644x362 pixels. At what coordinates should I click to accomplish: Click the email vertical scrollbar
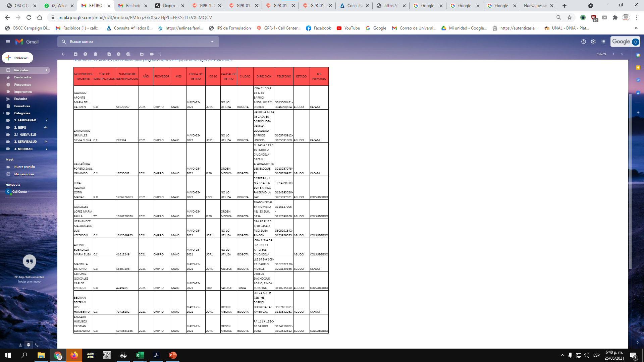pyautogui.click(x=630, y=181)
